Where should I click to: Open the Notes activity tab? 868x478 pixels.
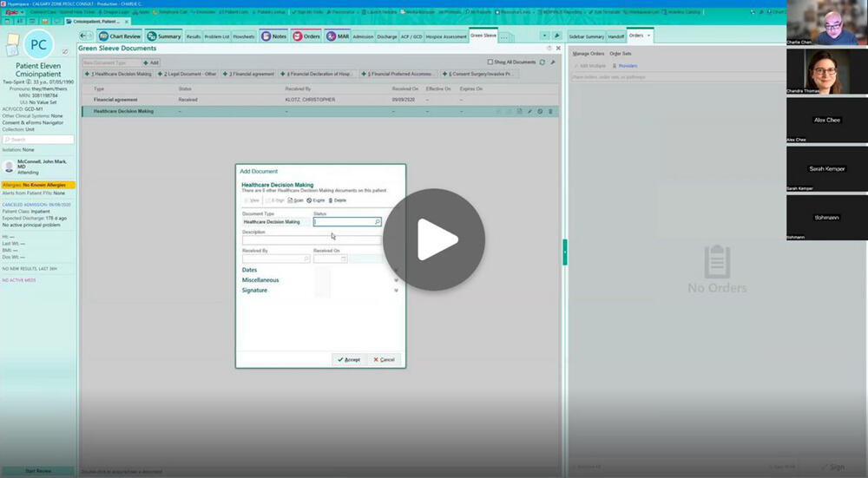click(x=273, y=36)
